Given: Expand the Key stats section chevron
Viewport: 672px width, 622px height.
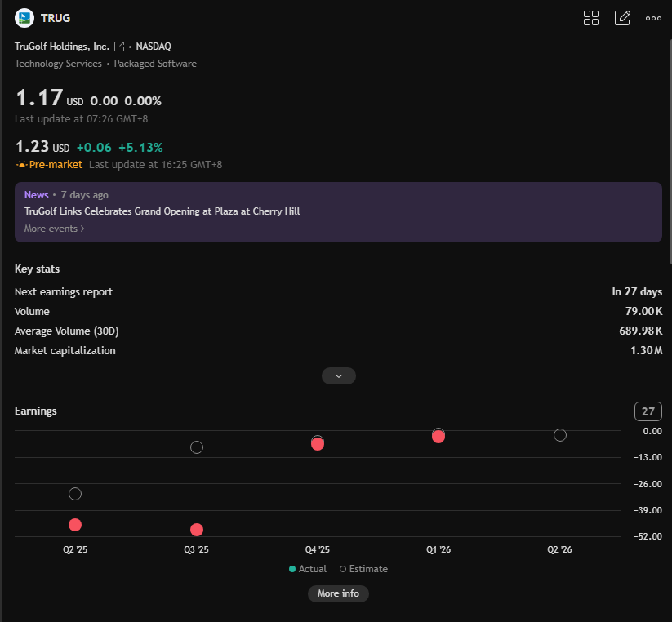Looking at the screenshot, I should [x=339, y=376].
